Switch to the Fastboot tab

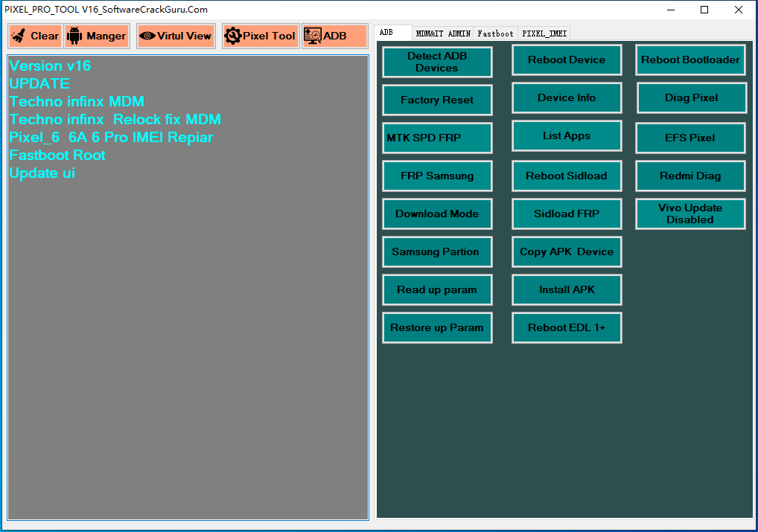[x=495, y=33]
